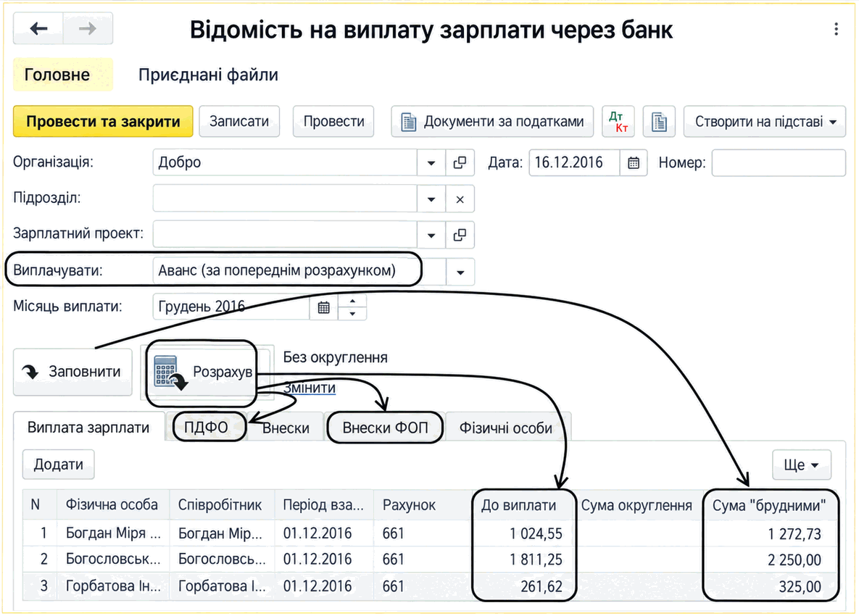This screenshot has height=616, width=859.
Task: Click the Дата field 16.12.2016
Action: click(574, 162)
